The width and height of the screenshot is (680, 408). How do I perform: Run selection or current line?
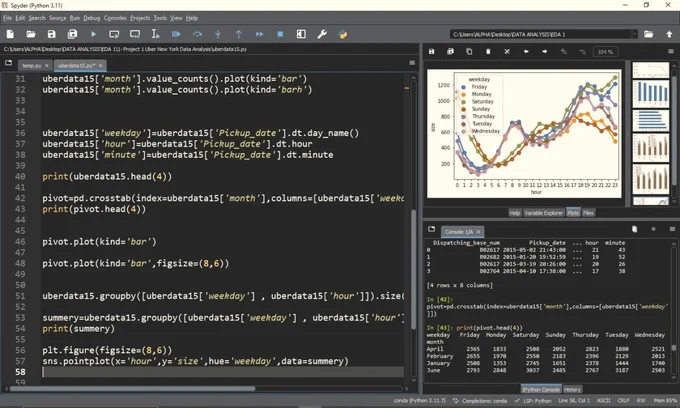tap(155, 34)
